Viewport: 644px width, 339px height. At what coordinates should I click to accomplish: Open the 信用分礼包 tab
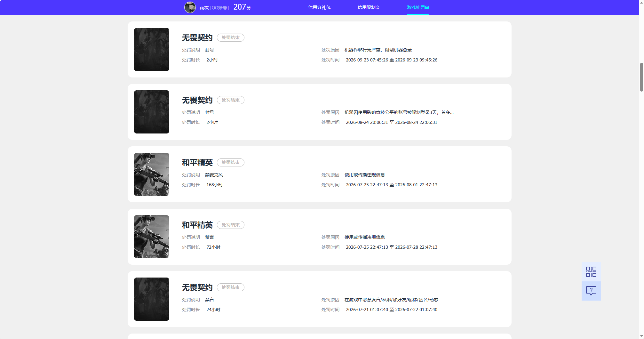pyautogui.click(x=319, y=7)
